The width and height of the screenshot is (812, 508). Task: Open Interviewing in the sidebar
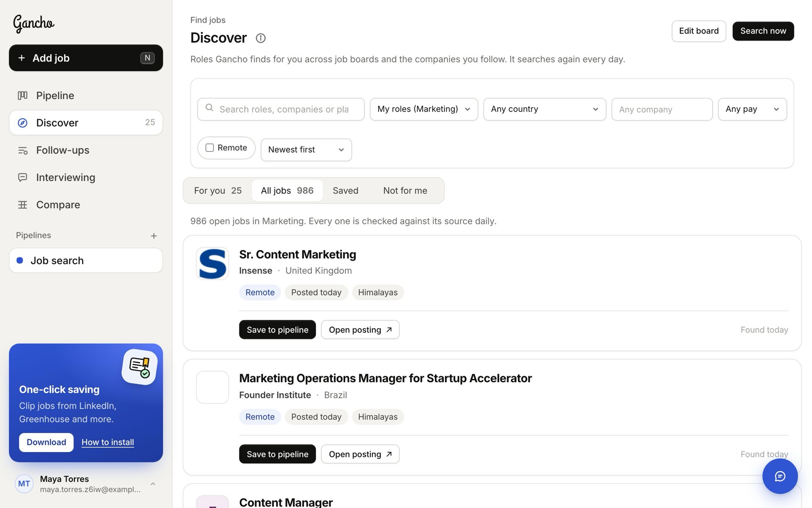click(x=86, y=177)
